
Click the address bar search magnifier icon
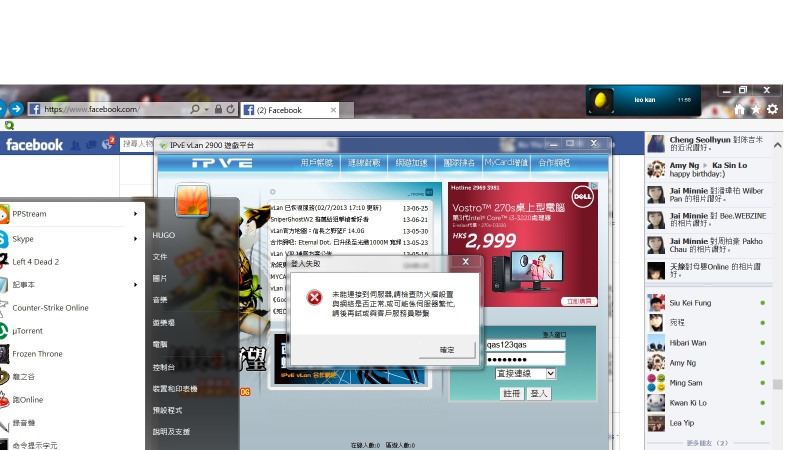(194, 109)
